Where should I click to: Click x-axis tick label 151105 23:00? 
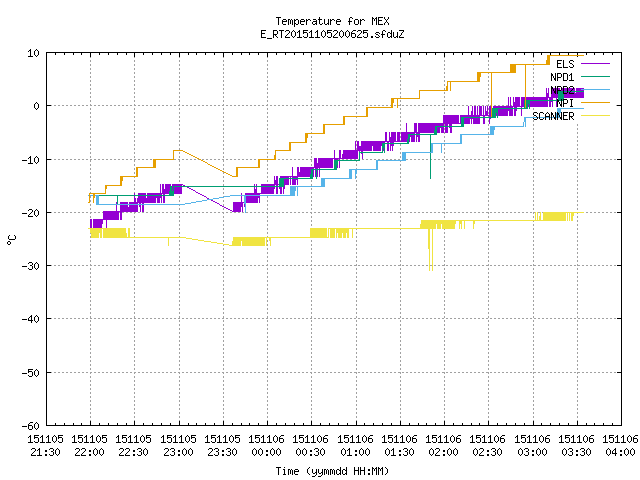178,446
